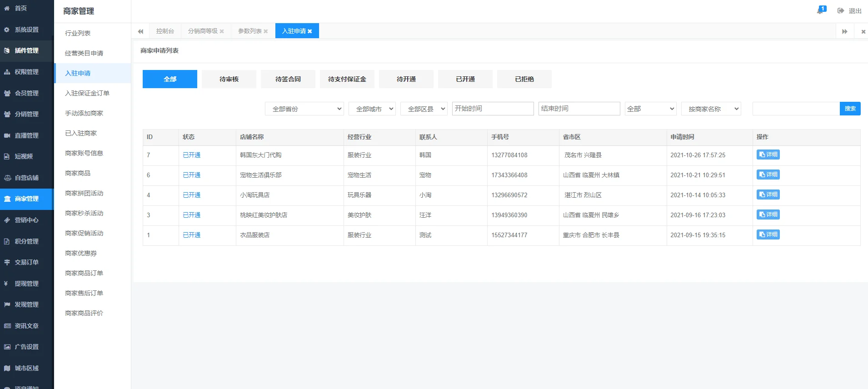Expand the 全部省份 province dropdown
The width and height of the screenshot is (868, 389).
pyautogui.click(x=304, y=109)
